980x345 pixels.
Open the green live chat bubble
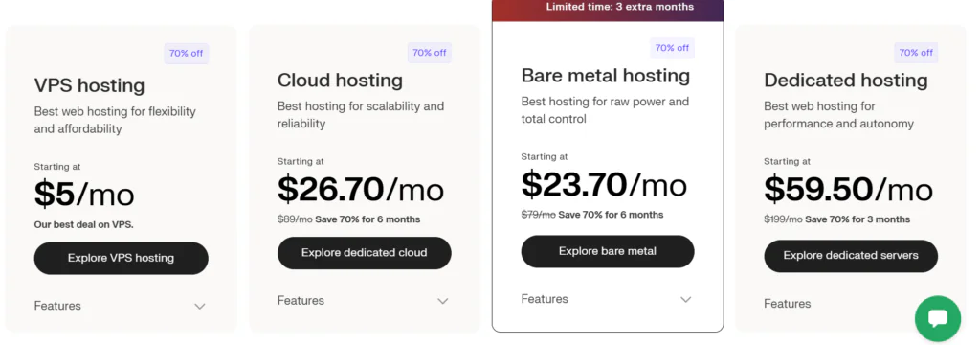click(x=938, y=319)
